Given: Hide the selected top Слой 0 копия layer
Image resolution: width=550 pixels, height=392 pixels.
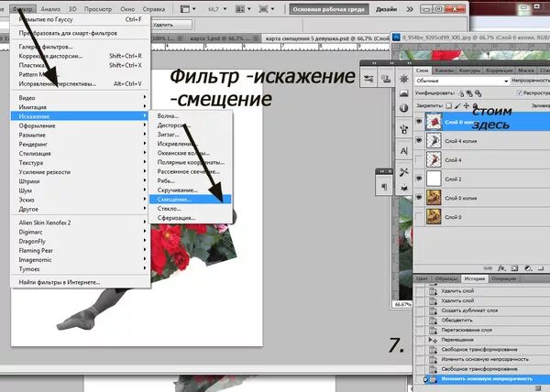Looking at the screenshot, I should [x=419, y=122].
